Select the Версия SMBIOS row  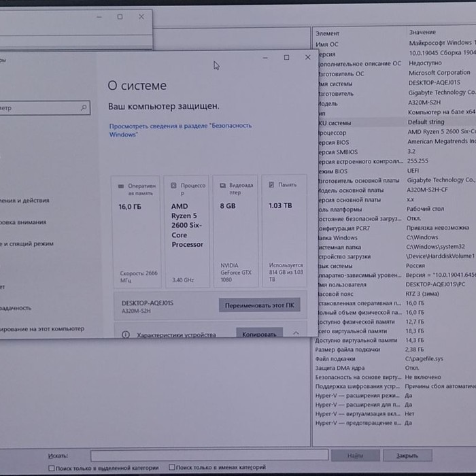point(396,152)
